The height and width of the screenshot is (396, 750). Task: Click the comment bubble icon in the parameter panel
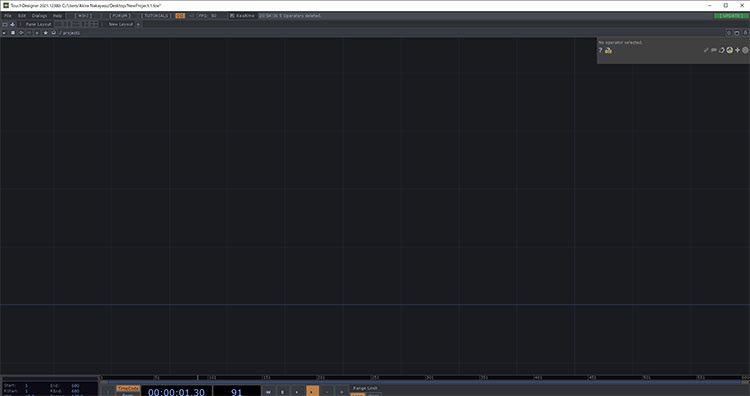tap(714, 50)
